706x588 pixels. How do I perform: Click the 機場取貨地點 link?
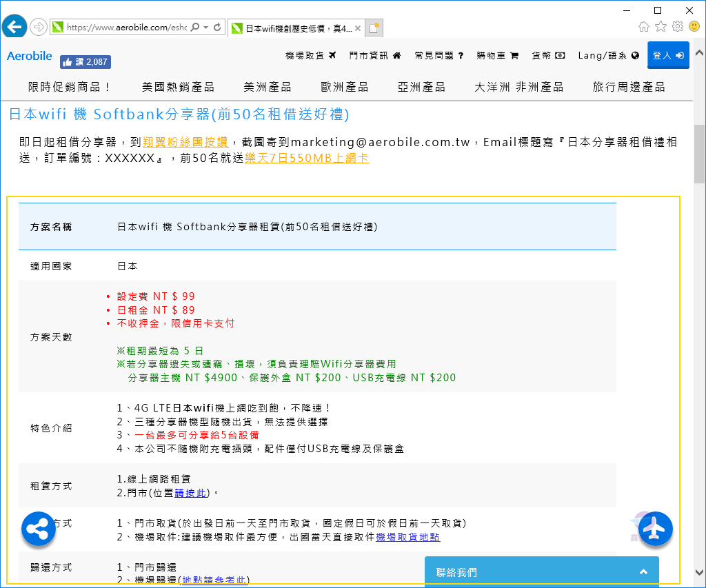tap(408, 537)
